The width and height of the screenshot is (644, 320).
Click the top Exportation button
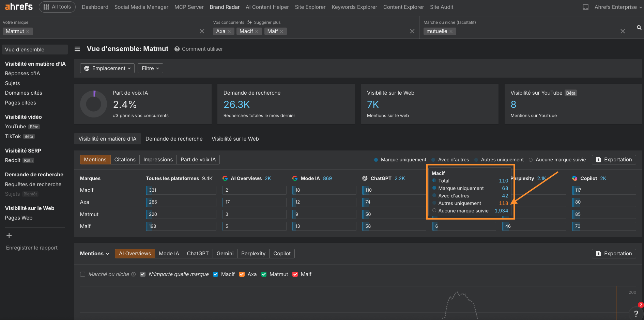(614, 160)
